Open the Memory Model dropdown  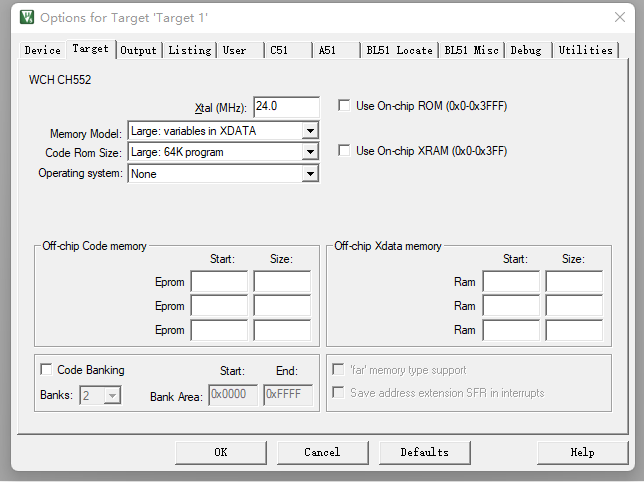(x=310, y=131)
